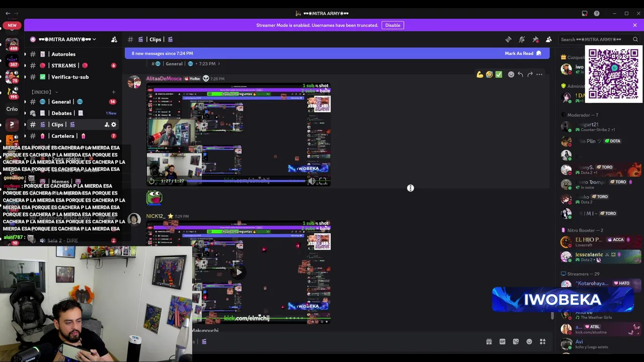Collapse the INICIO category
644x362 pixels.
(44, 92)
